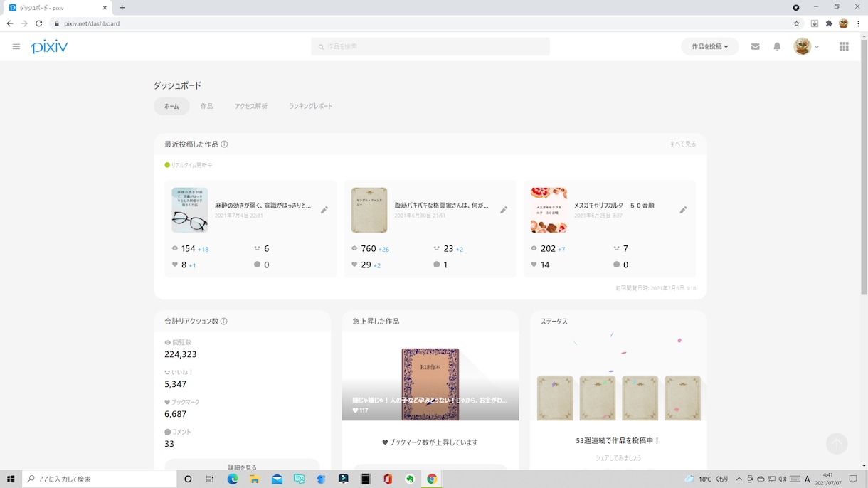
Task: Open the Mail app in the taskbar
Action: (x=277, y=479)
